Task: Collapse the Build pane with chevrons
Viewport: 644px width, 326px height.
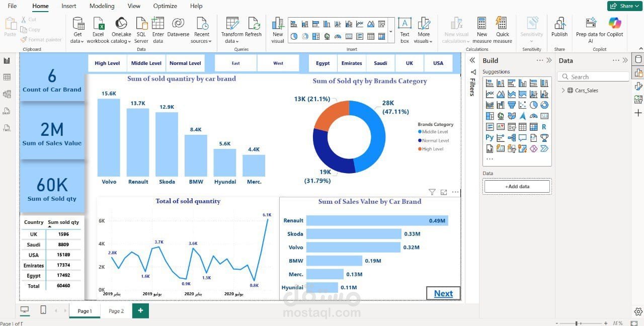Action: [x=550, y=60]
